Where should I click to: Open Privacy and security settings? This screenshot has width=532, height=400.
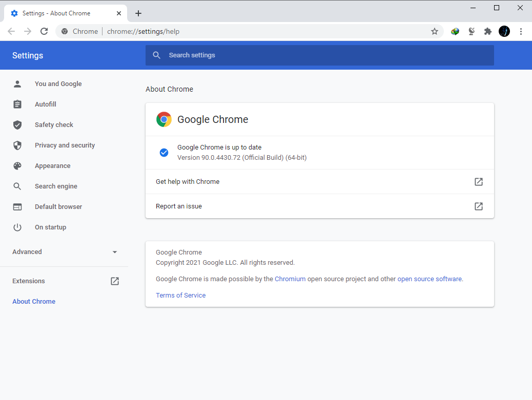coord(64,145)
